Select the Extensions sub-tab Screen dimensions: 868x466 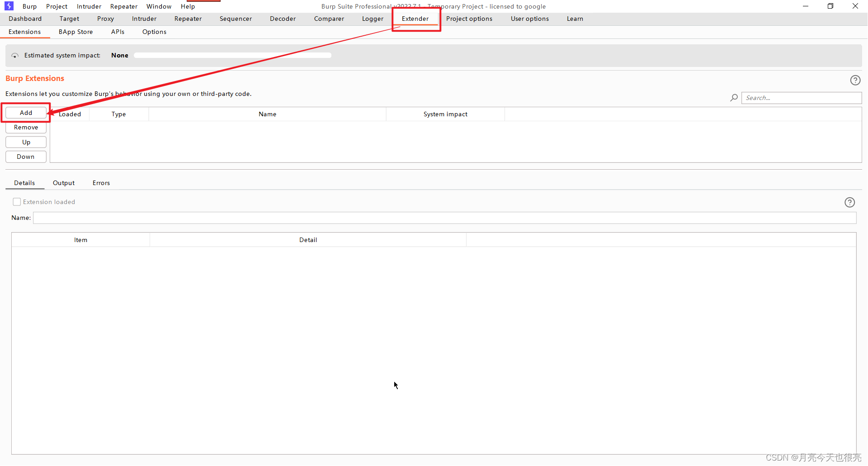[24, 32]
